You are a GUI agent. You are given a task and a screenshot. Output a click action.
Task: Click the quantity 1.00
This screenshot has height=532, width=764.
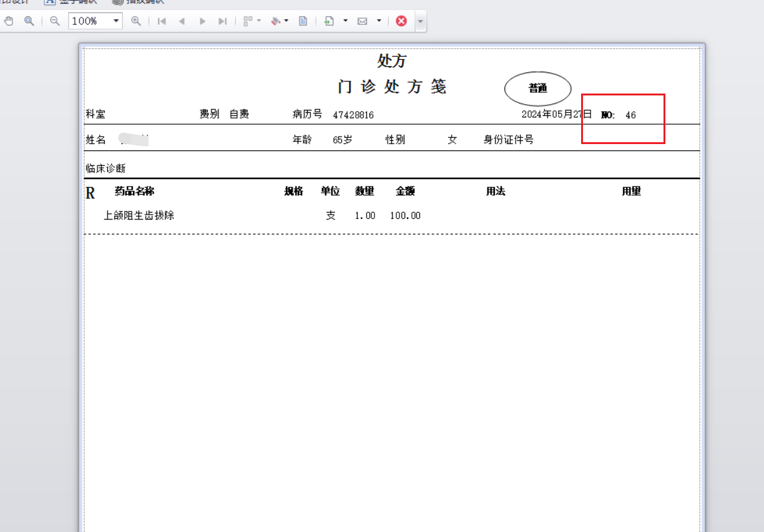click(x=365, y=216)
